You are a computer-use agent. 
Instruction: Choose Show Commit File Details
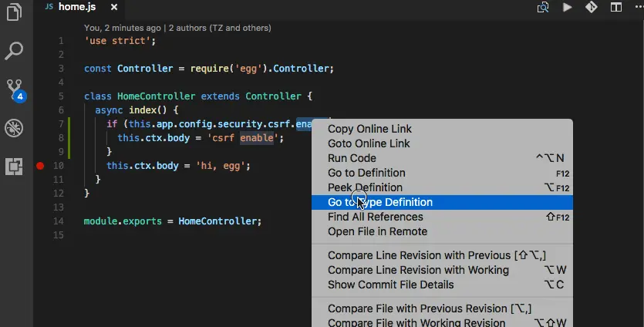coord(442,285)
